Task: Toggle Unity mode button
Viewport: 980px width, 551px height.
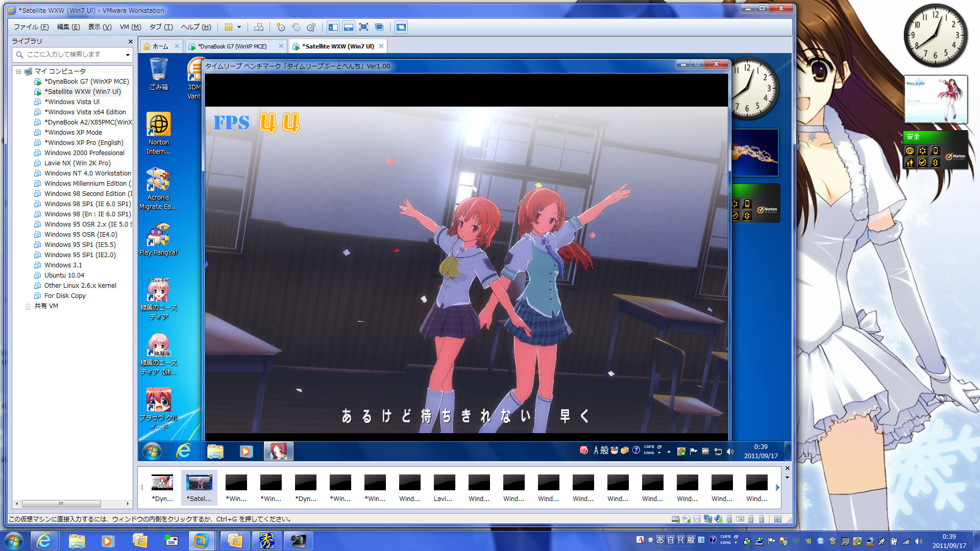Action: (379, 27)
